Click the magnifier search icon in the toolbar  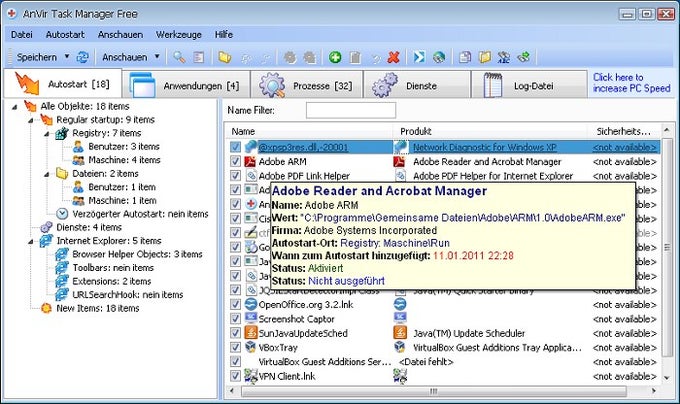pos(179,57)
